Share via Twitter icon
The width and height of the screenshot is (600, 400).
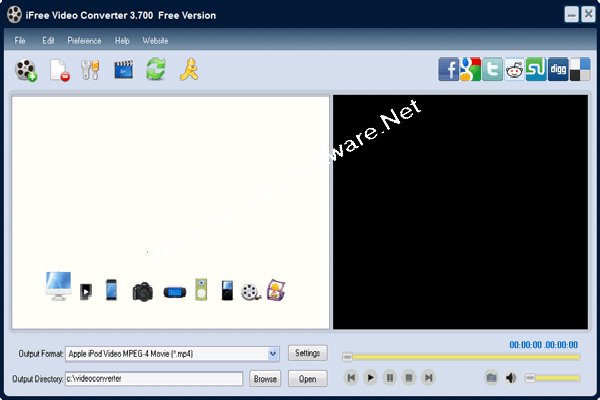pyautogui.click(x=492, y=69)
